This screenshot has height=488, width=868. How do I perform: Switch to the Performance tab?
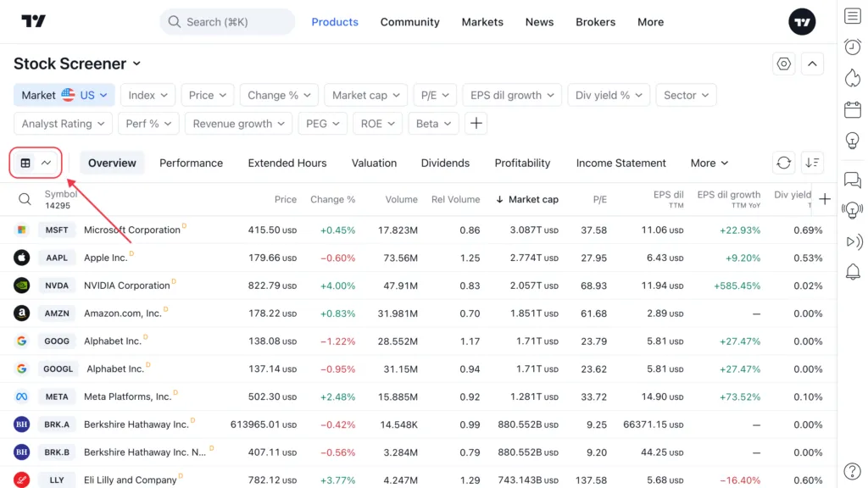[x=191, y=163]
